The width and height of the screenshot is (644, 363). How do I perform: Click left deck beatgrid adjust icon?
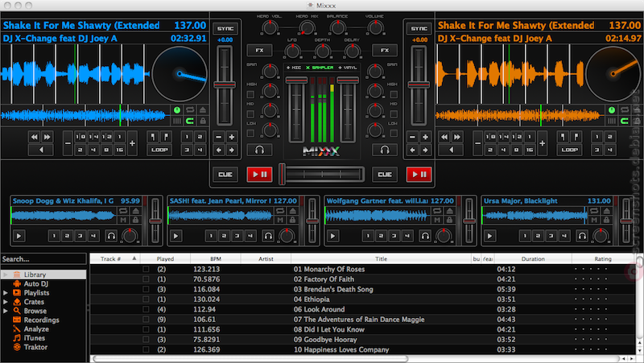[177, 121]
